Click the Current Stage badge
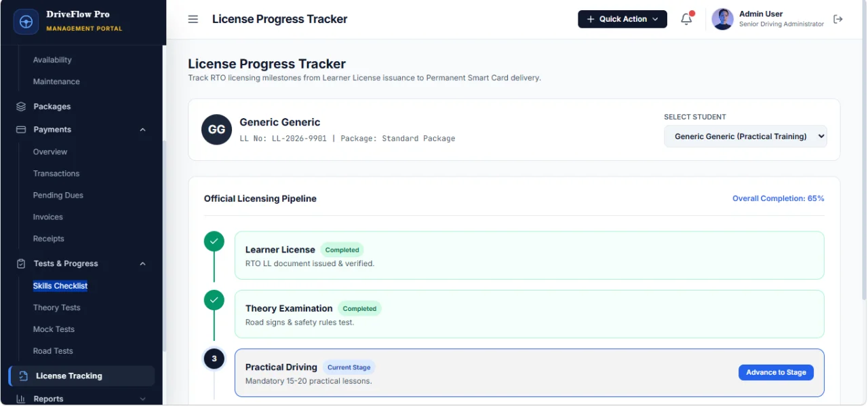 (349, 367)
